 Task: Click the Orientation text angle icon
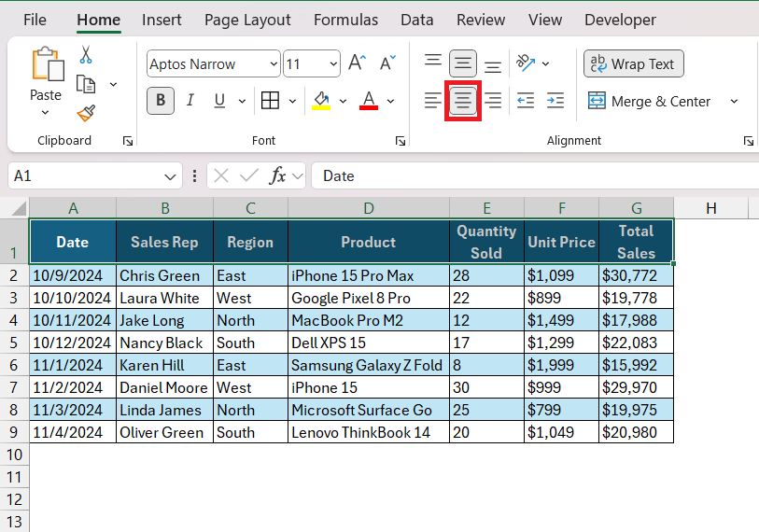(x=526, y=63)
